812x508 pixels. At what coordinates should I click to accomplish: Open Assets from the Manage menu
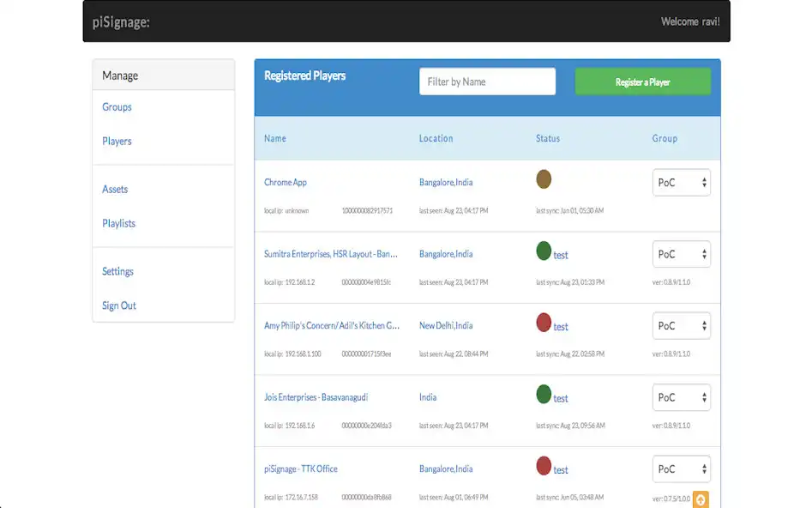(115, 190)
